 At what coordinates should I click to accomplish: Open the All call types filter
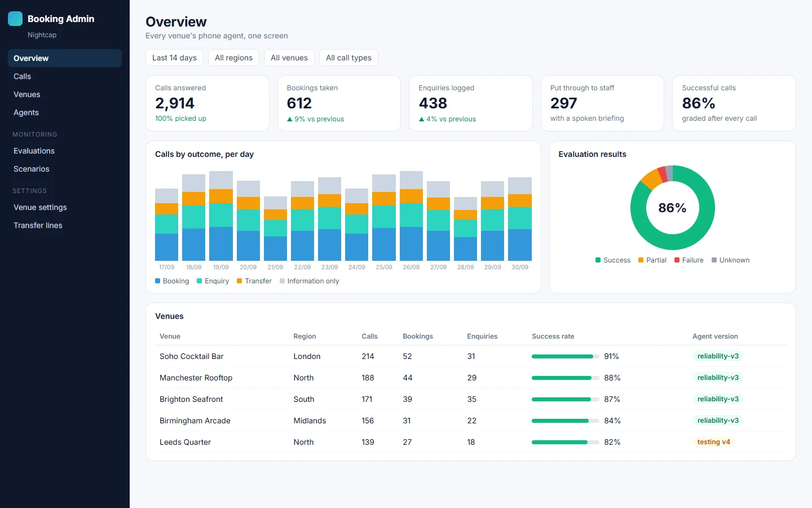click(x=348, y=58)
